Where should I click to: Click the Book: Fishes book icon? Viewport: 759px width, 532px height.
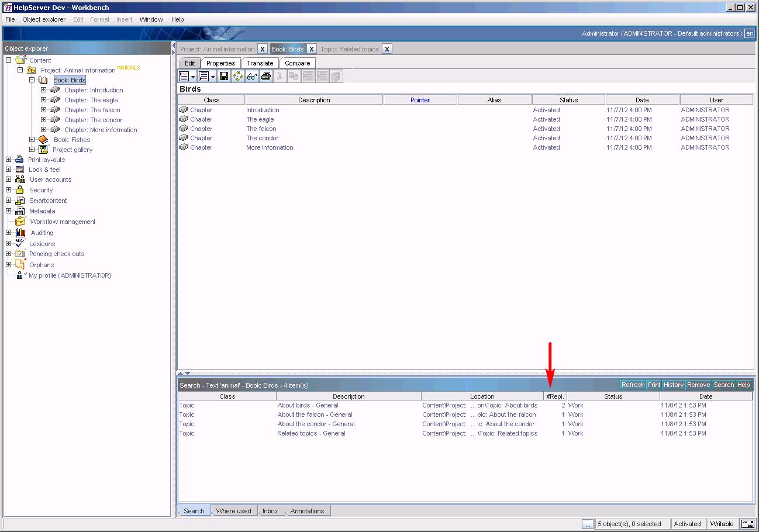point(43,140)
